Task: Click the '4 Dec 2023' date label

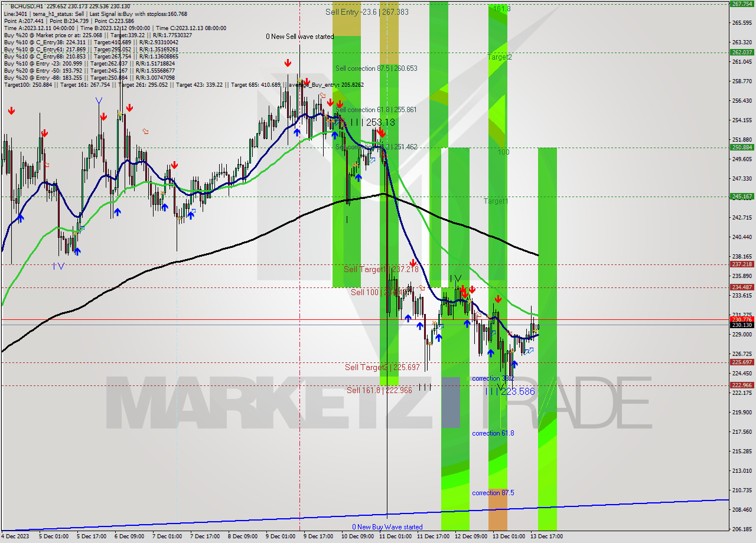Action: click(x=15, y=537)
